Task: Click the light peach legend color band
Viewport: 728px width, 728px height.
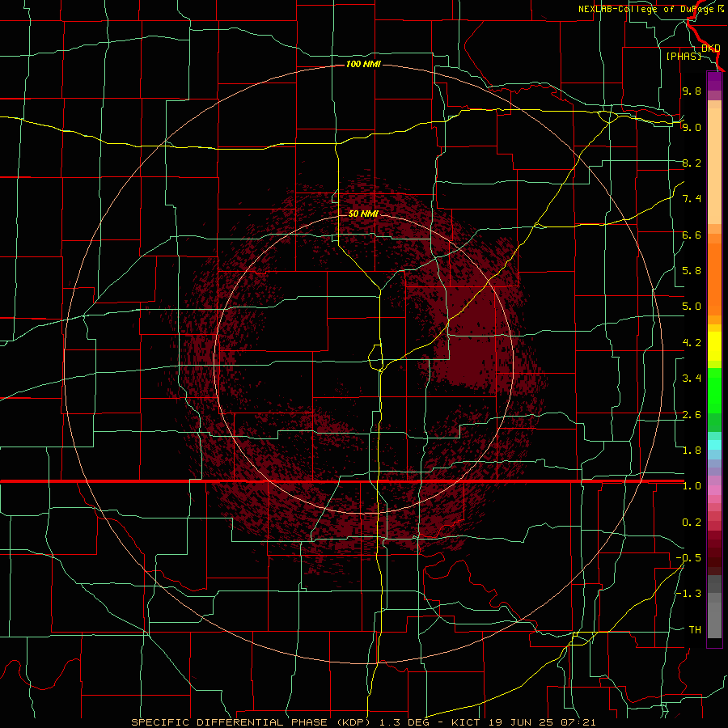Action: [714, 166]
